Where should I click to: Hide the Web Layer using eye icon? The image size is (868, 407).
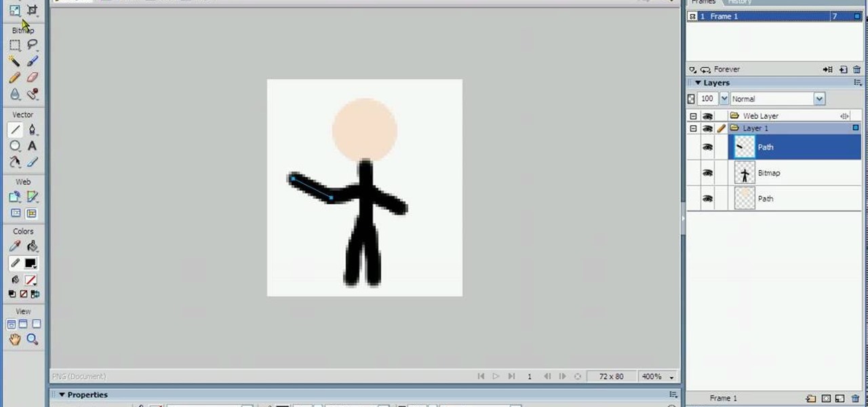point(707,116)
